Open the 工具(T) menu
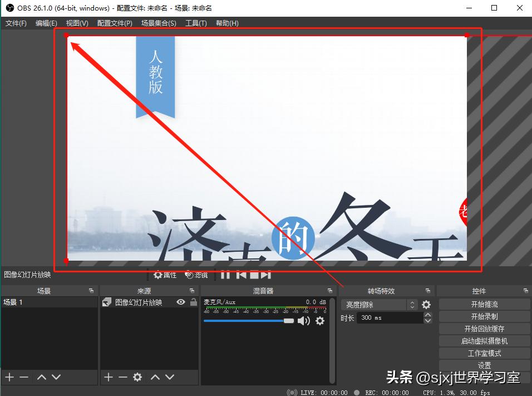 [196, 23]
